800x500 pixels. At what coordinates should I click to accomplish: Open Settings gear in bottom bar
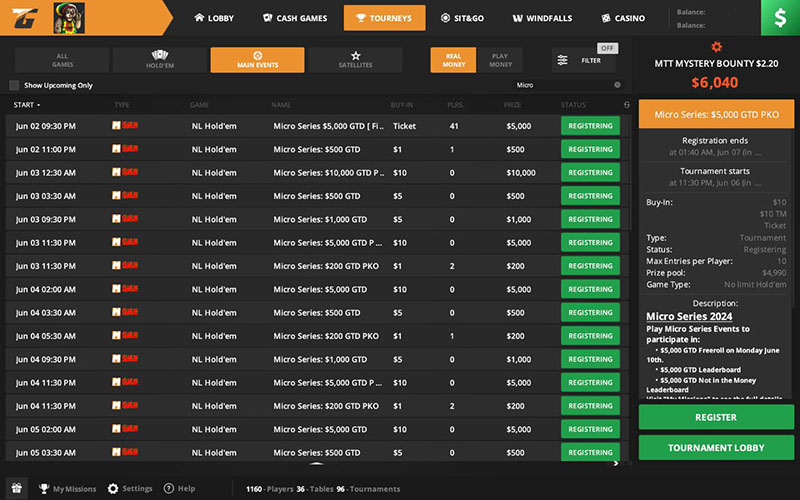point(113,489)
